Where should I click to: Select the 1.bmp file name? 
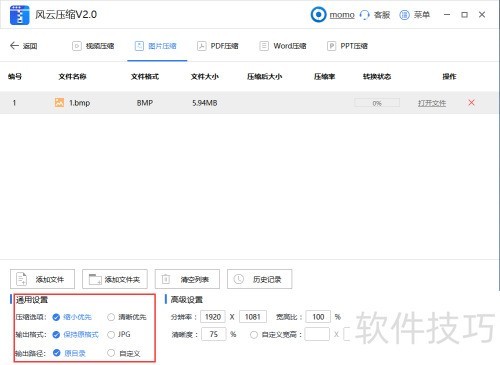tap(79, 103)
